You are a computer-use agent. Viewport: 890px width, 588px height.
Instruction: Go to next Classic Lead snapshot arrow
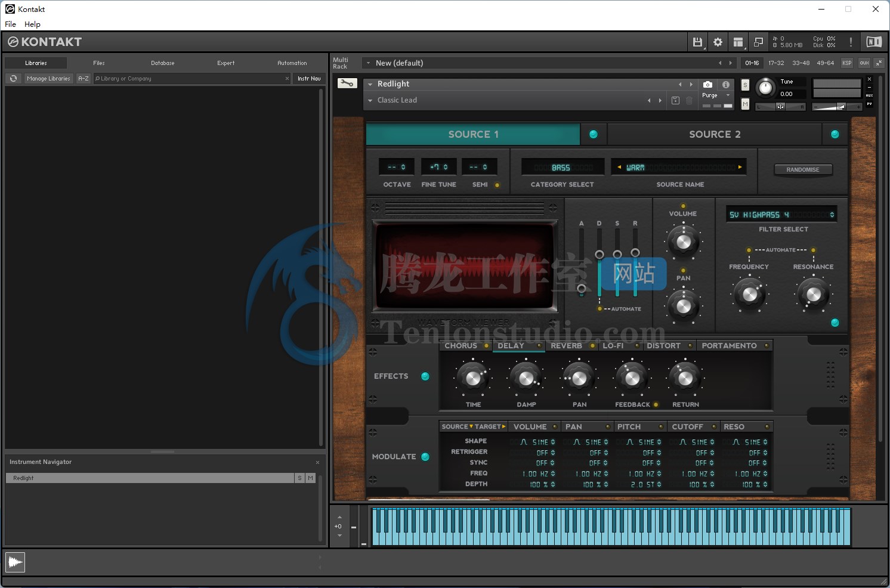[x=660, y=100]
